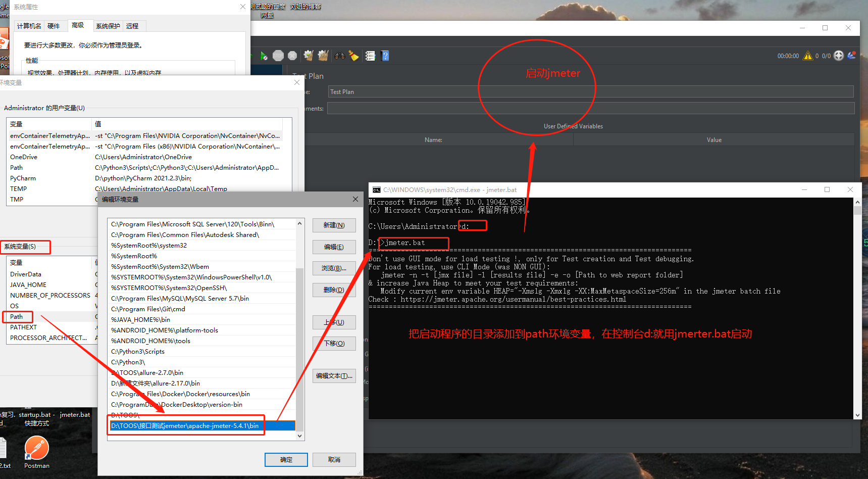868x479 pixels.
Task: Click the JMeter Reset Search broom icon
Action: pos(354,56)
